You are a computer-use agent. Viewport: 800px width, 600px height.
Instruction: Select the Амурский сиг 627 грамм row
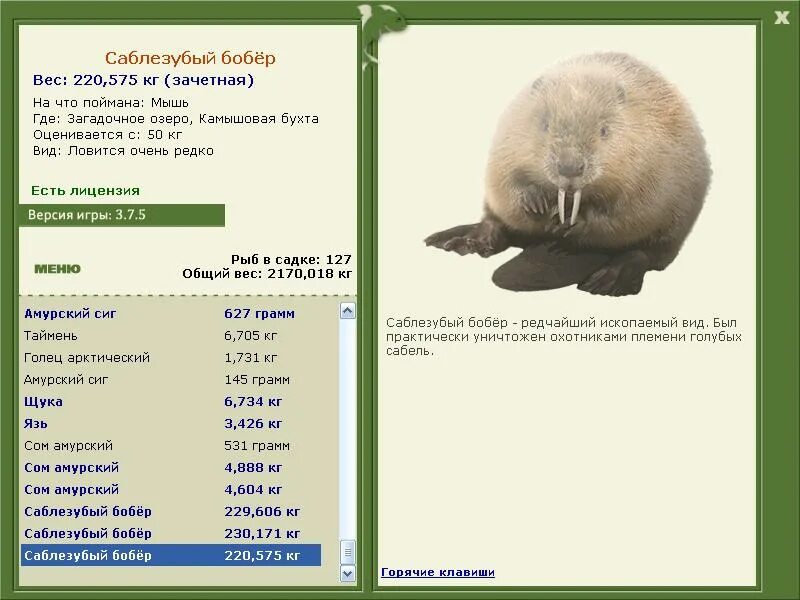click(x=171, y=313)
